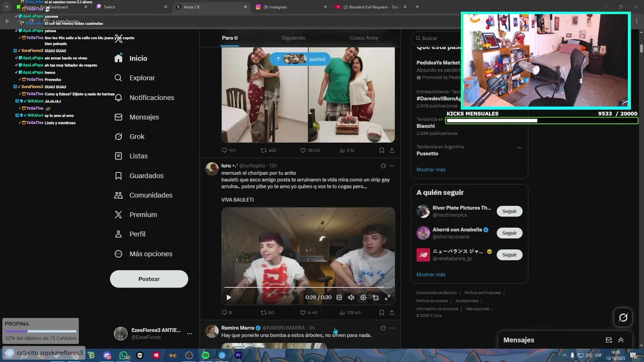644x362 pixels.
Task: Open floating Grok button at bottom right
Action: click(623, 317)
